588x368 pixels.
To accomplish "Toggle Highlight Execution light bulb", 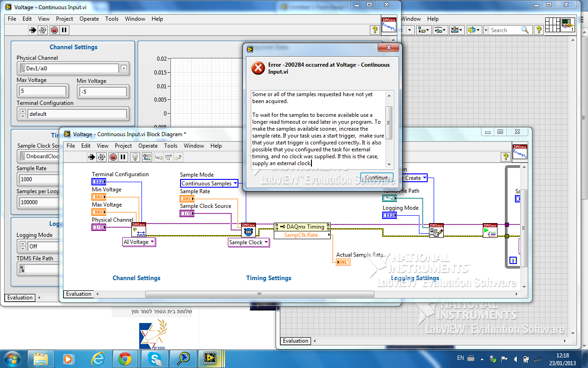I will pyautogui.click(x=135, y=157).
